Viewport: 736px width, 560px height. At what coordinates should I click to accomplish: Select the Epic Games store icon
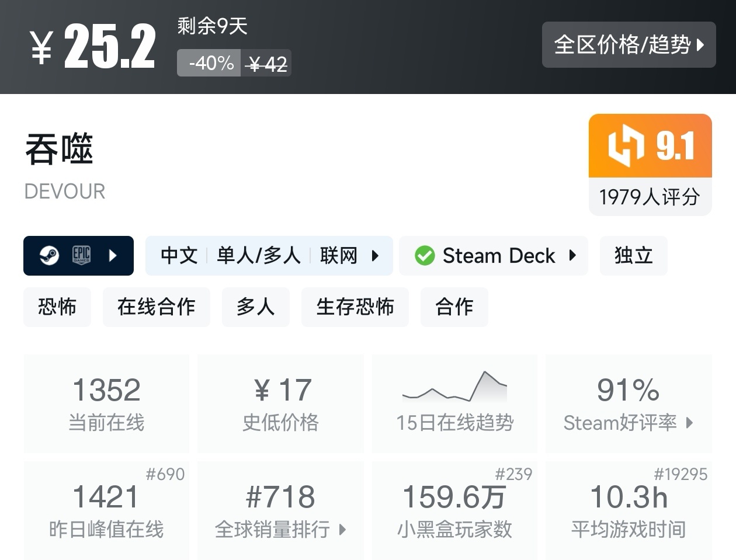(82, 255)
